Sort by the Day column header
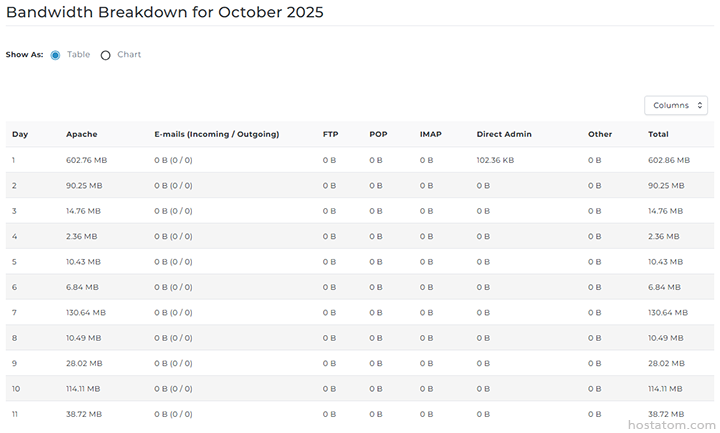This screenshot has height=433, width=720. (x=20, y=134)
